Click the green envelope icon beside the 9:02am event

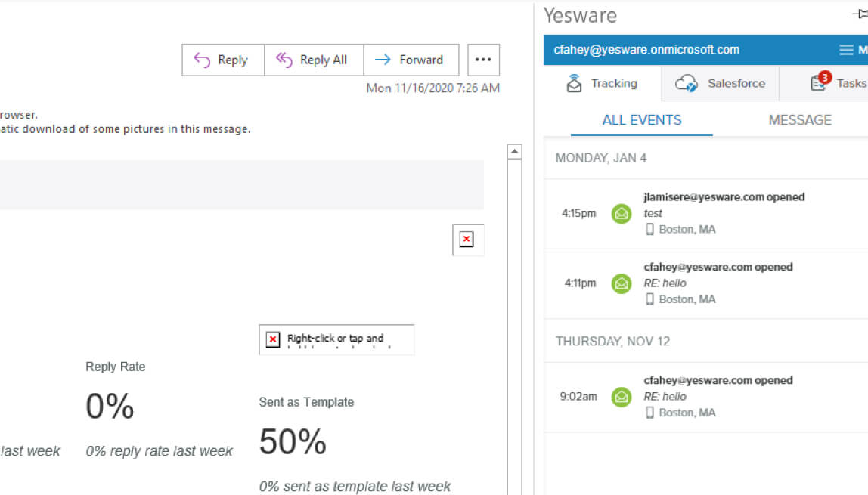(621, 397)
